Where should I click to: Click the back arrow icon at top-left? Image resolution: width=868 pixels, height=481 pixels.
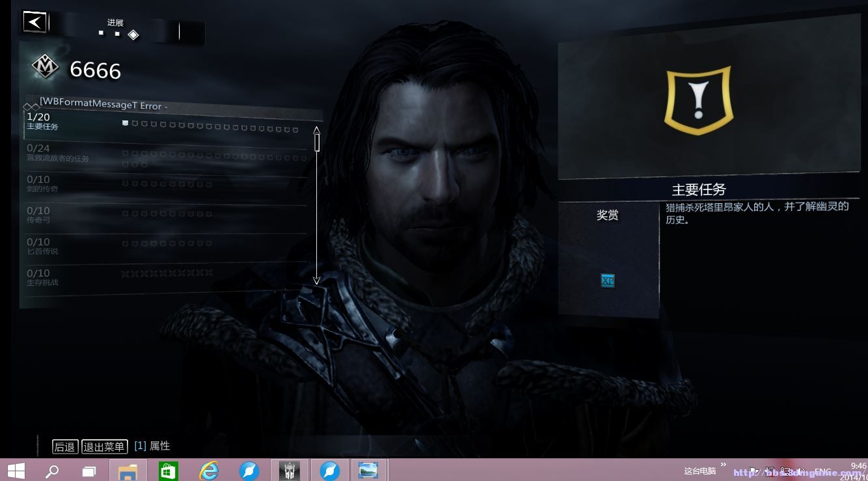(34, 21)
